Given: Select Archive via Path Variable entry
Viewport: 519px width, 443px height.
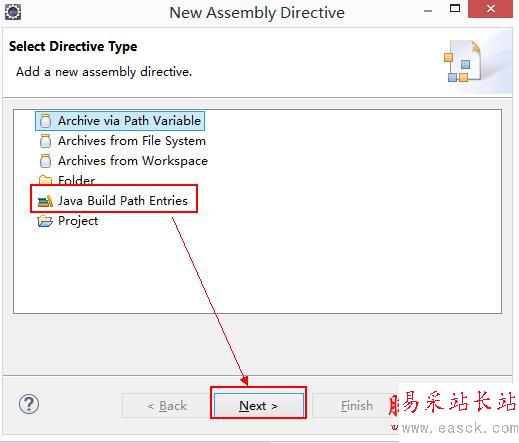Looking at the screenshot, I should [120, 121].
